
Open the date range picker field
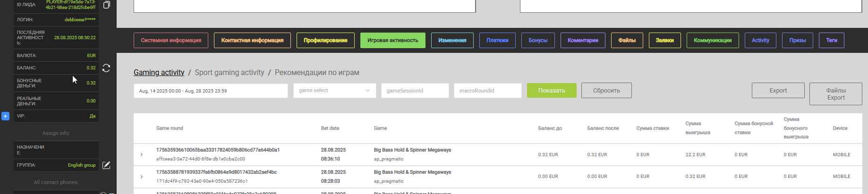click(211, 91)
